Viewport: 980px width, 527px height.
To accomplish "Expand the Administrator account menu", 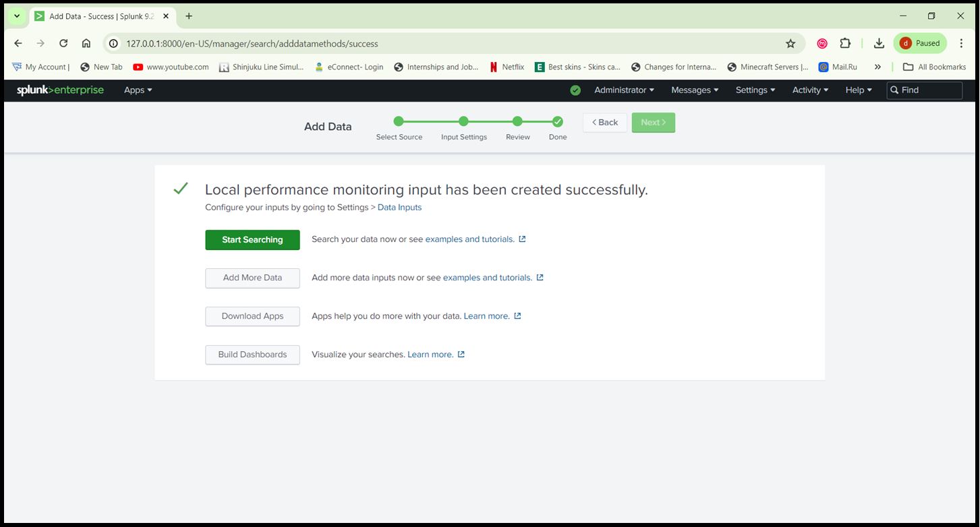I will [x=623, y=90].
